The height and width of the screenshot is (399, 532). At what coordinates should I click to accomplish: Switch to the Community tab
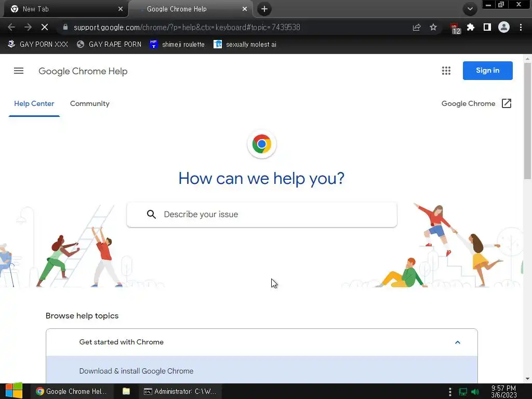point(89,103)
